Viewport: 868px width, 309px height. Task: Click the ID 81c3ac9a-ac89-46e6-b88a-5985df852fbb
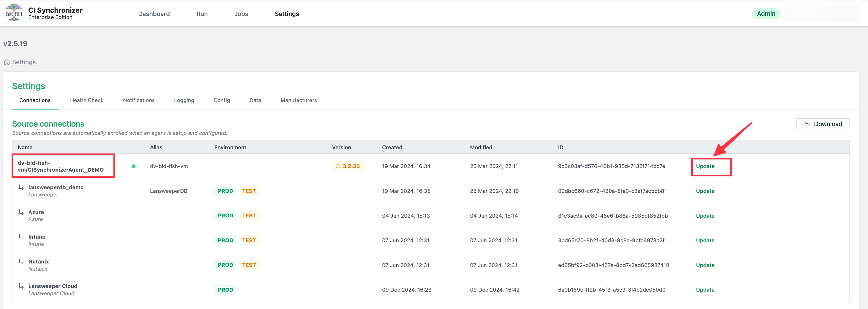click(613, 216)
